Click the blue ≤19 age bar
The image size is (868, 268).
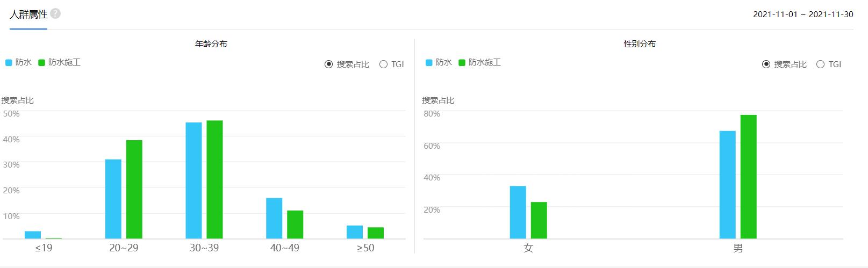pyautogui.click(x=33, y=235)
